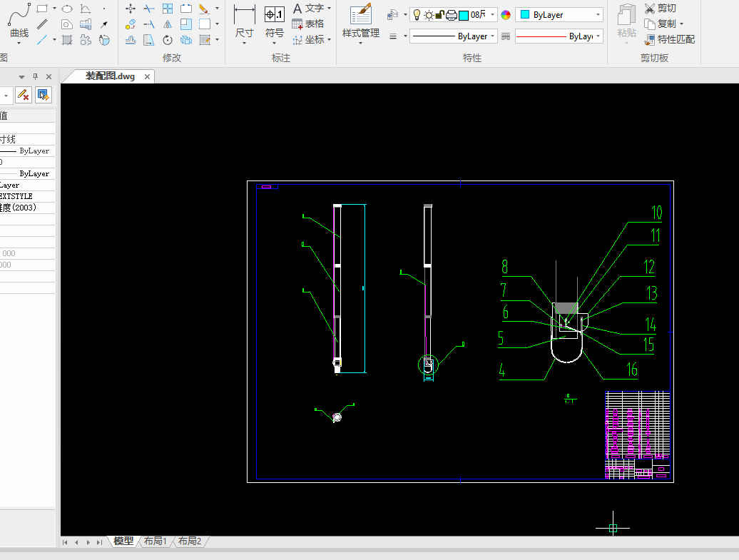Click the 粘贴 paste button
Screen dimensions: 739x560
626,22
